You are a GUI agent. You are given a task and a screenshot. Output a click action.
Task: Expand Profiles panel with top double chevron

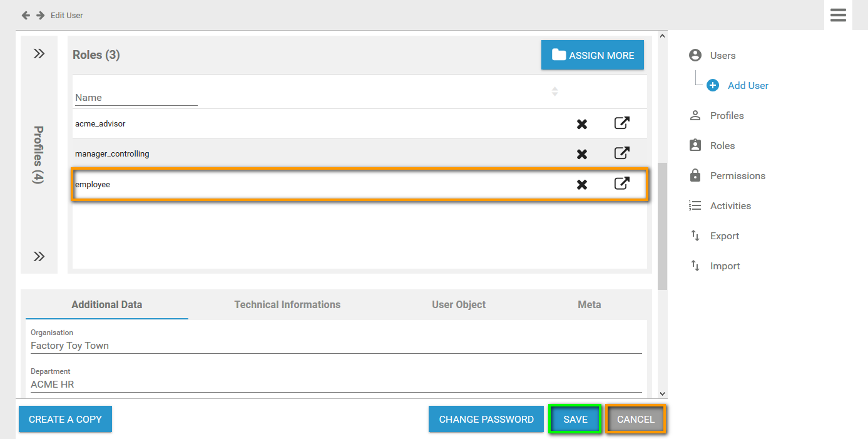[x=39, y=54]
